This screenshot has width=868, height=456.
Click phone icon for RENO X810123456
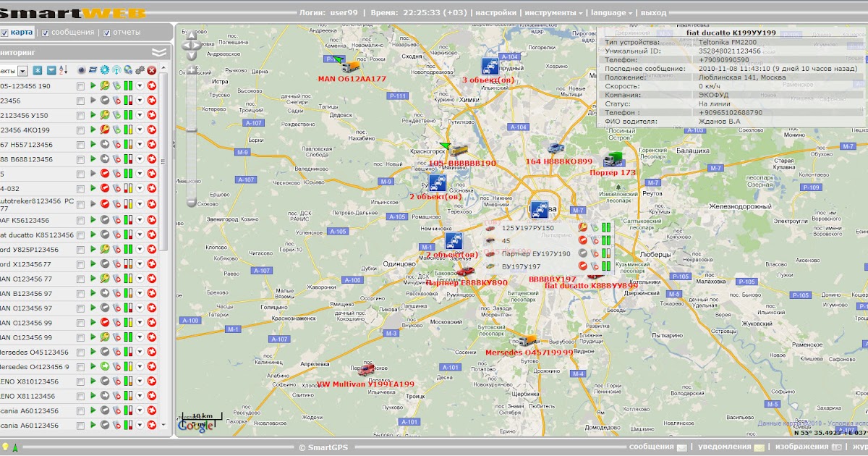116,381
